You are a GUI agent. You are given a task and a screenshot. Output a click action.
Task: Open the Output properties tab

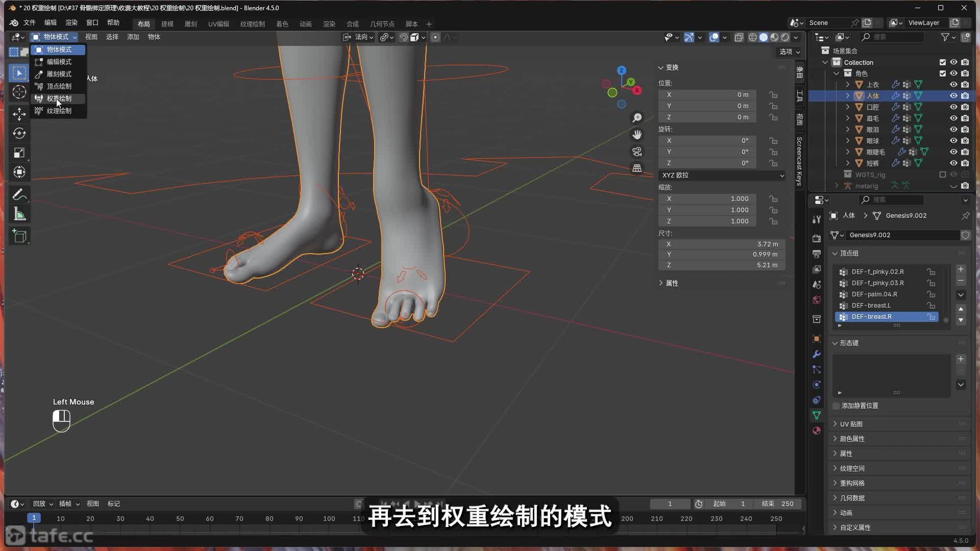(x=817, y=254)
